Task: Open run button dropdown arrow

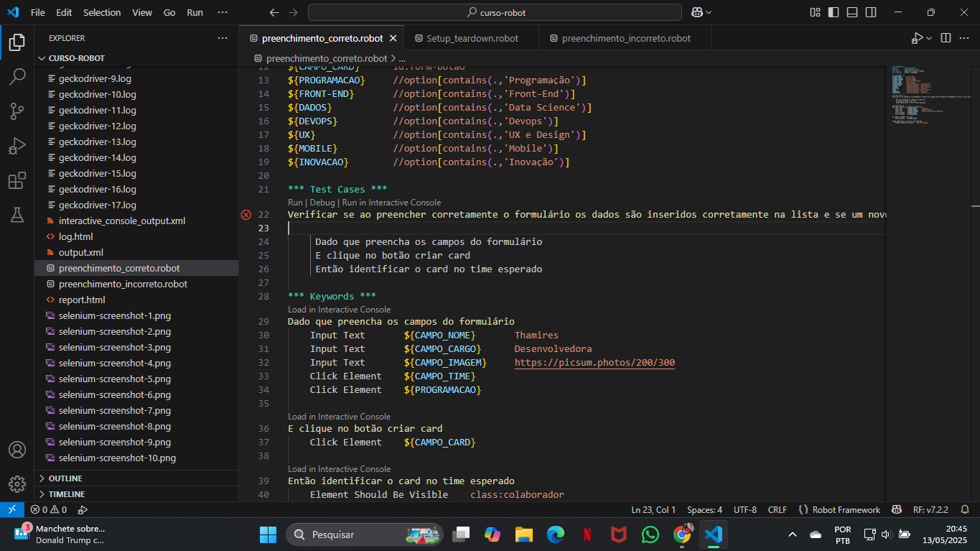Action: point(929,38)
